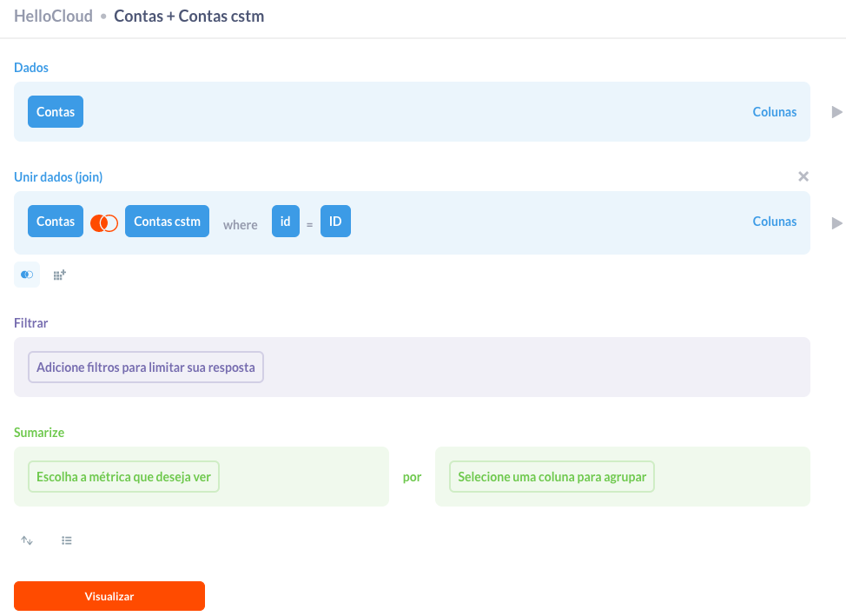The image size is (846, 616).
Task: Add custom column grid-plus icon
Action: [59, 275]
